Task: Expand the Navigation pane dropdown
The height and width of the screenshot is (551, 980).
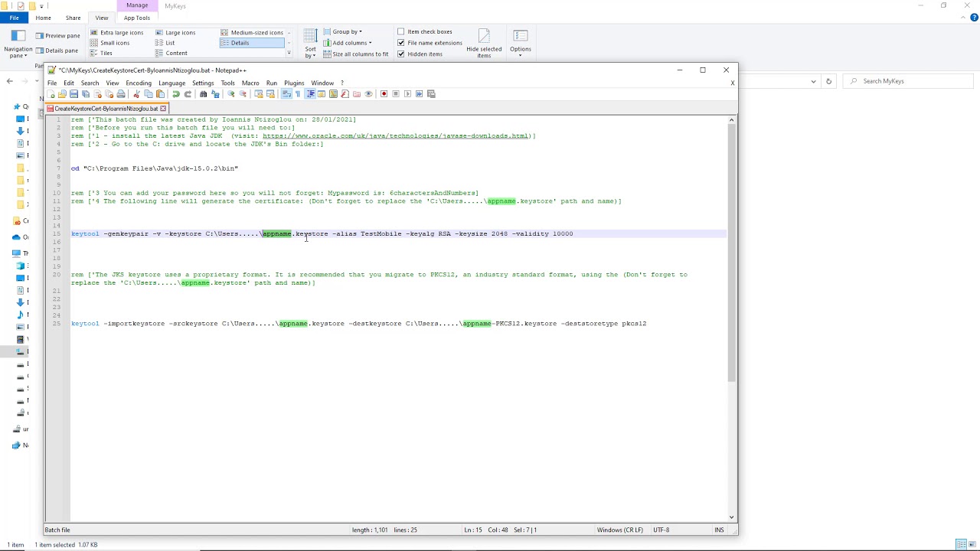Action: click(x=18, y=46)
